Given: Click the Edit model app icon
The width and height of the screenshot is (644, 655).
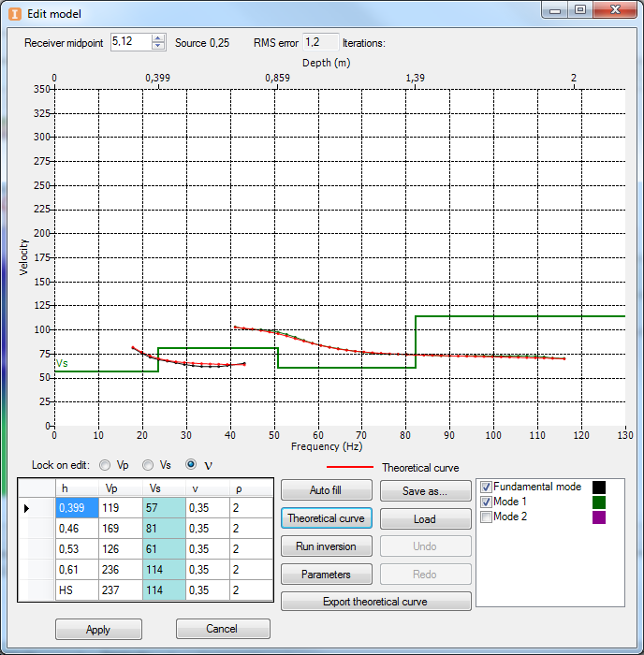Looking at the screenshot, I should click(15, 14).
